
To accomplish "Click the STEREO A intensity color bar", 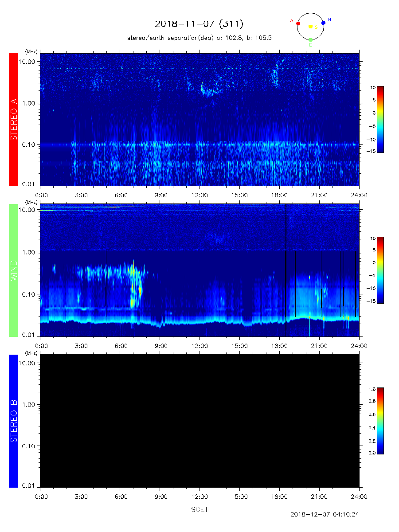I will (x=380, y=119).
